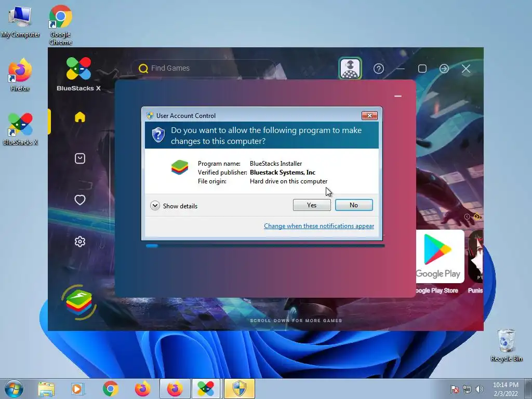Open Windows Media Player taskbar icon

(x=77, y=389)
